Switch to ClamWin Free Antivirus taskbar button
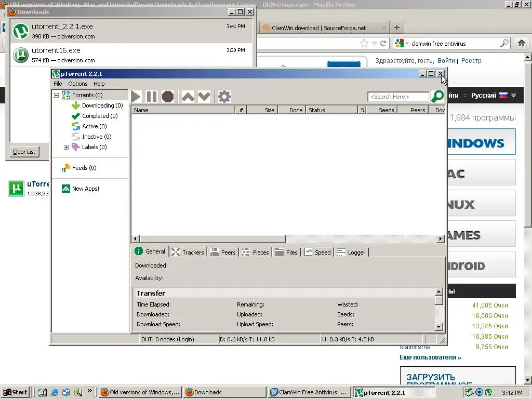 tap(310, 392)
